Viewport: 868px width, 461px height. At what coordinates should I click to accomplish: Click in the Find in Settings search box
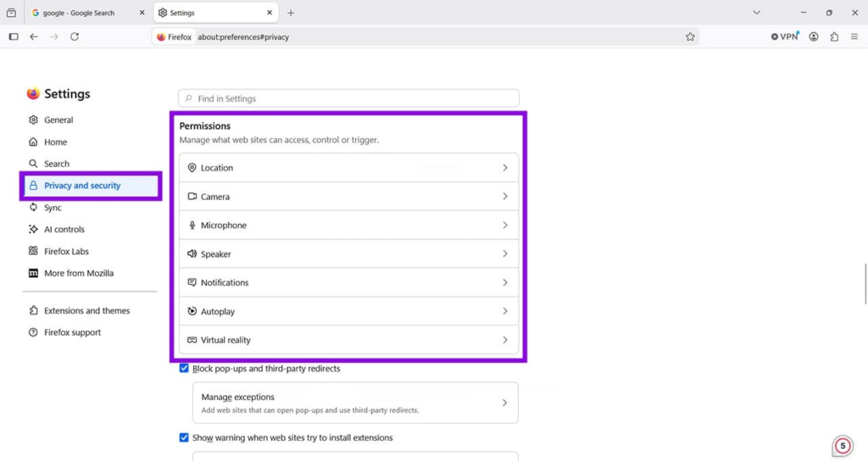pyautogui.click(x=348, y=98)
